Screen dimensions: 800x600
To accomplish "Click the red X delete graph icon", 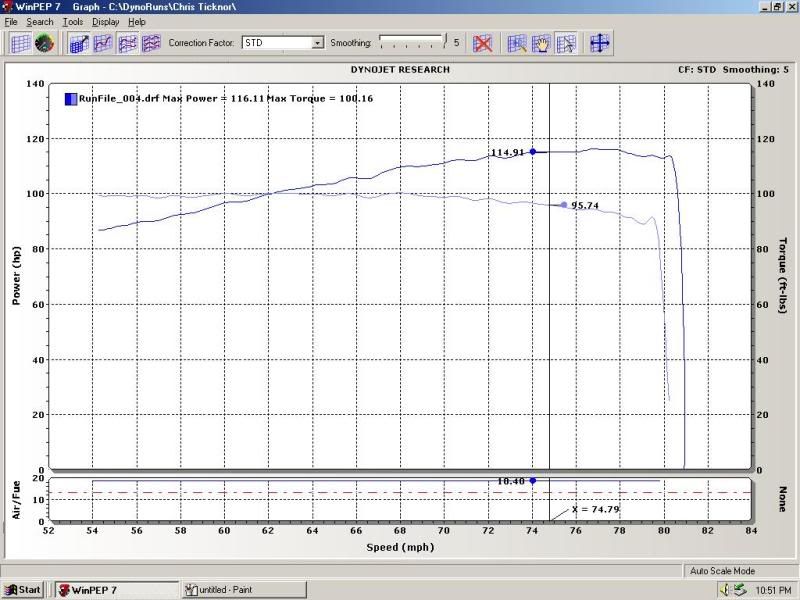I will [482, 43].
